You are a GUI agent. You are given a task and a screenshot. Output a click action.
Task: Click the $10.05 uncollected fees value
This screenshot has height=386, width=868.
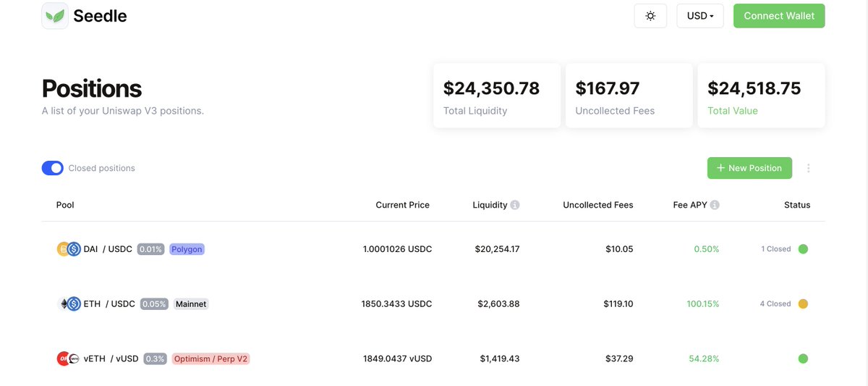click(619, 249)
